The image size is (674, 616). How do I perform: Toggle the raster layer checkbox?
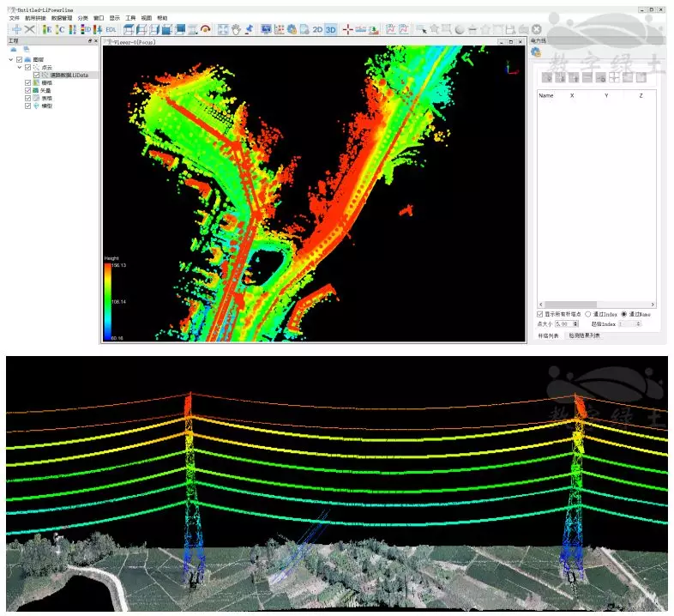coord(28,82)
